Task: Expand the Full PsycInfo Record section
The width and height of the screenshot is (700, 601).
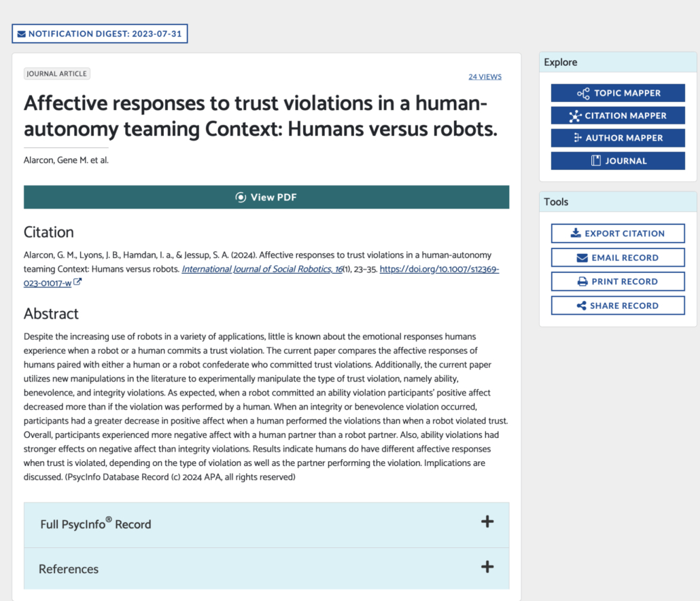Action: pyautogui.click(x=266, y=525)
